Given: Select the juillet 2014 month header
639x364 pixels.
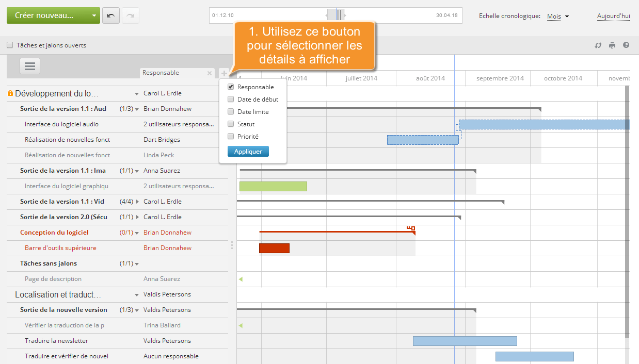Looking at the screenshot, I should click(x=361, y=78).
